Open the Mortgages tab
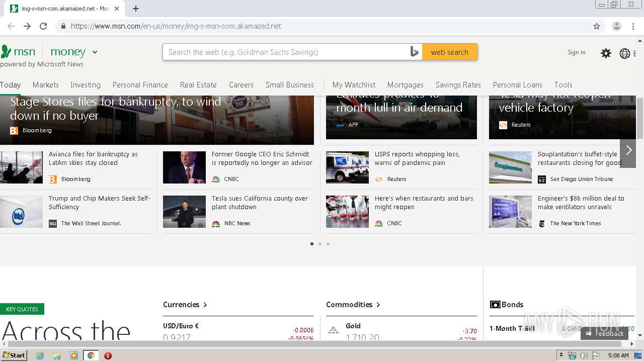 tap(406, 85)
